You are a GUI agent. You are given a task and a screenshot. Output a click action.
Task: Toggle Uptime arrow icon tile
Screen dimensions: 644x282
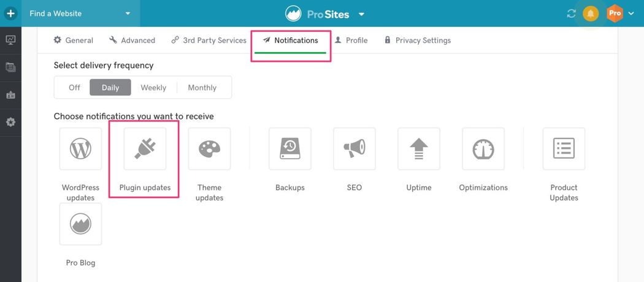(x=419, y=148)
